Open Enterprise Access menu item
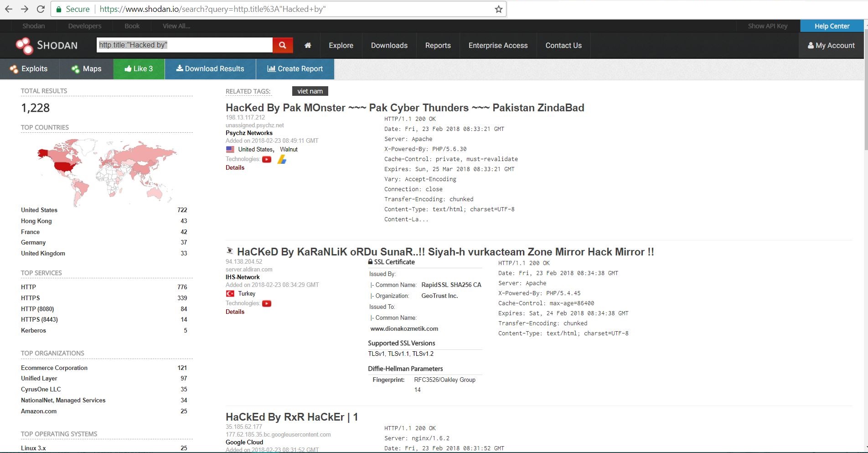Screen dimensions: 868x453 point(498,45)
